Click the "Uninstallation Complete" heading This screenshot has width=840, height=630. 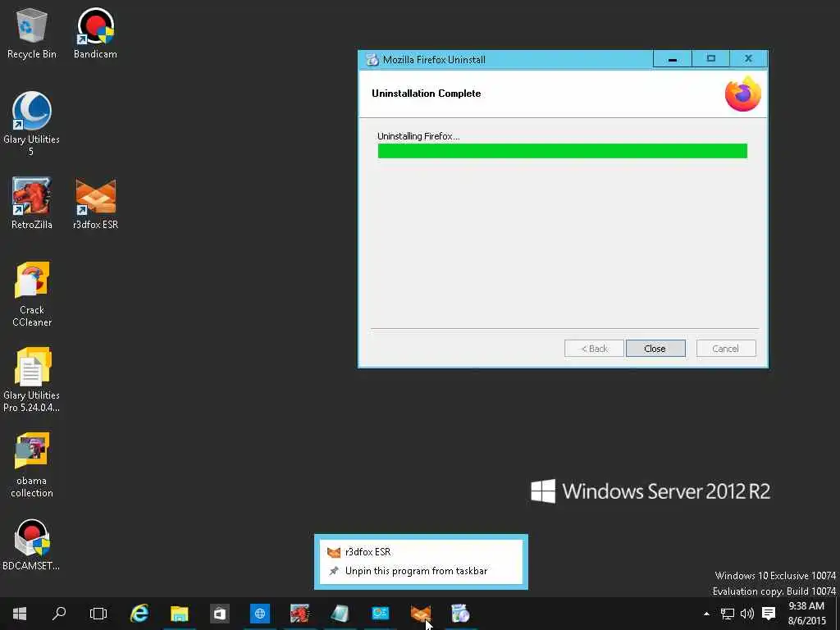[x=427, y=94]
